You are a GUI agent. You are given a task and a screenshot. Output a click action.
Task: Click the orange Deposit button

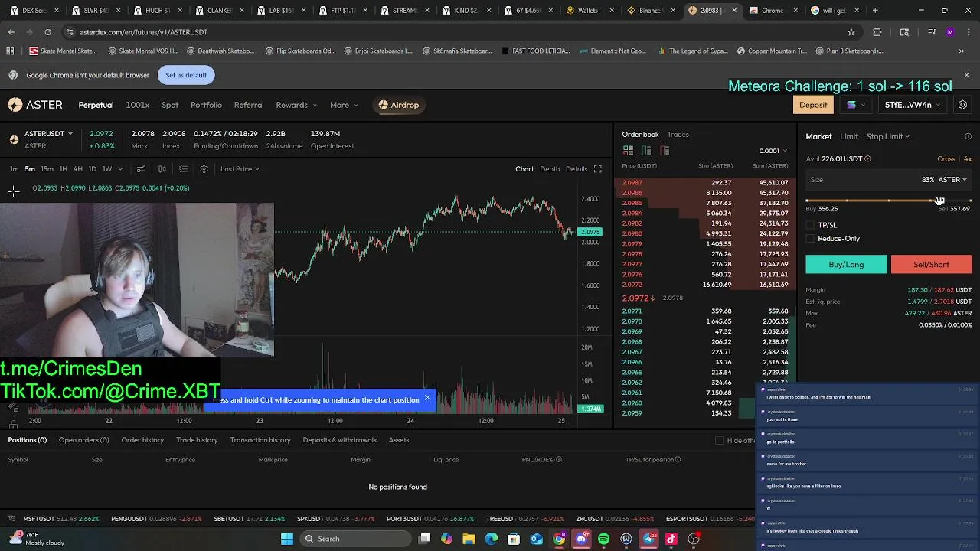click(813, 105)
